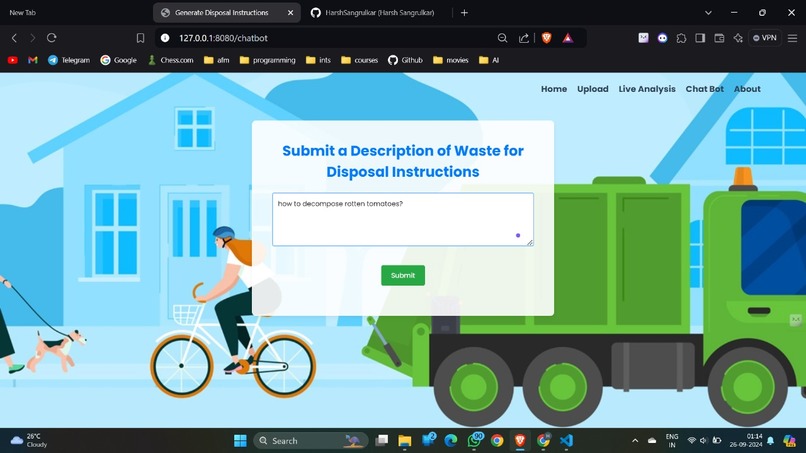
Task: Click the green Submit button
Action: pyautogui.click(x=403, y=276)
